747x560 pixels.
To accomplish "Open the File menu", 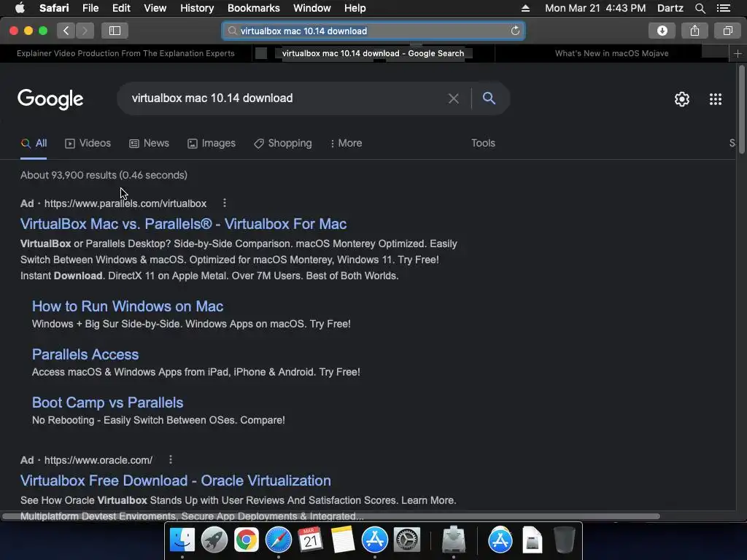I will (x=90, y=8).
